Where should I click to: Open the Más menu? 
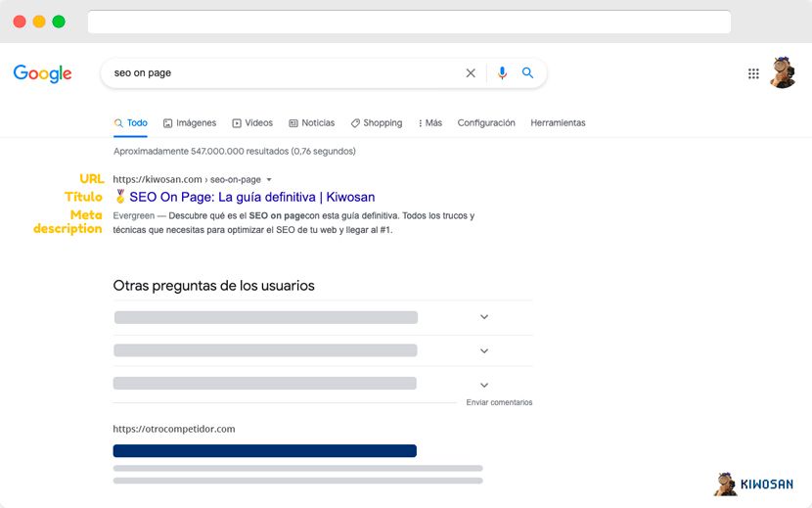429,123
